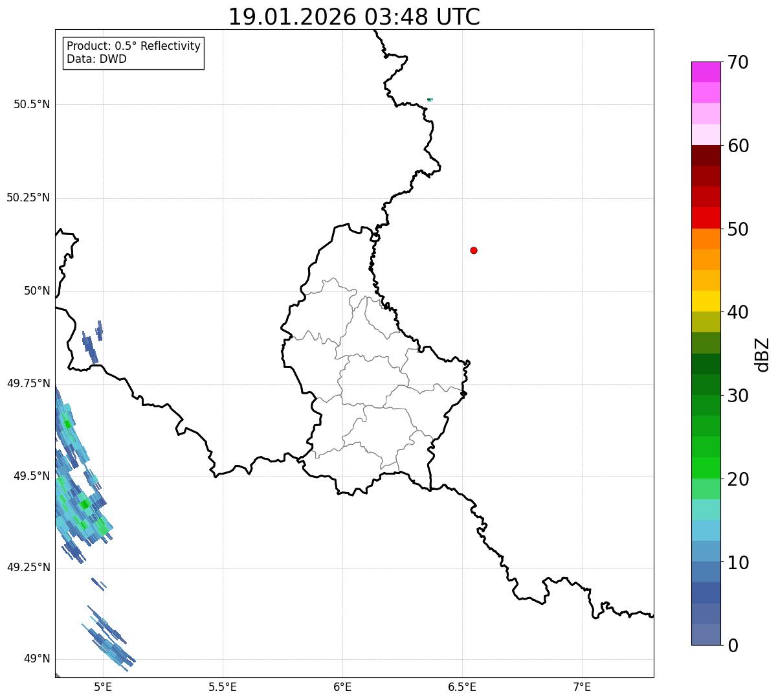Click the "Data: DWD" text
The width and height of the screenshot is (778, 700).
(x=96, y=60)
